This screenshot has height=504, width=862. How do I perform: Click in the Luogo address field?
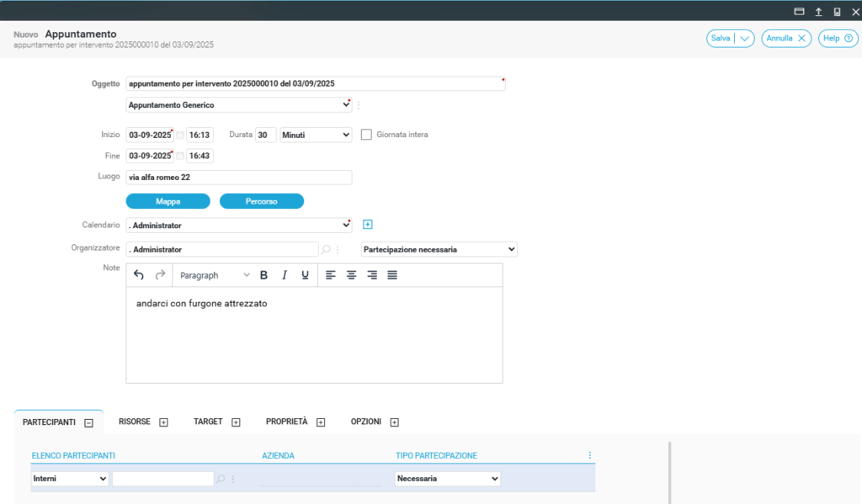(x=238, y=178)
